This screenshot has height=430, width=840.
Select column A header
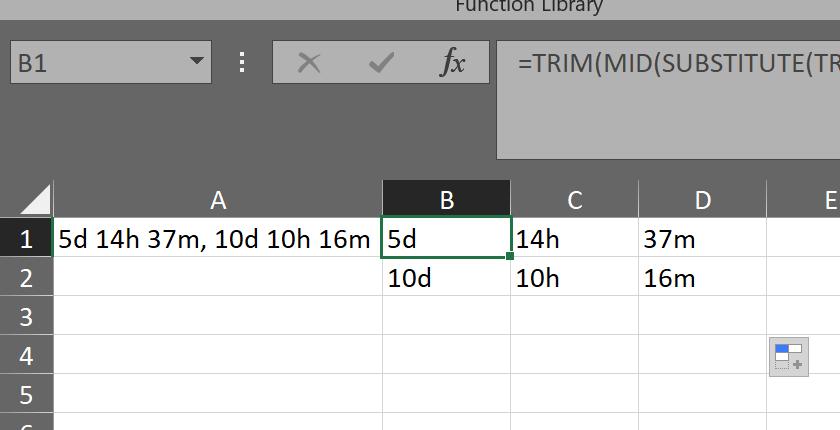coord(218,200)
